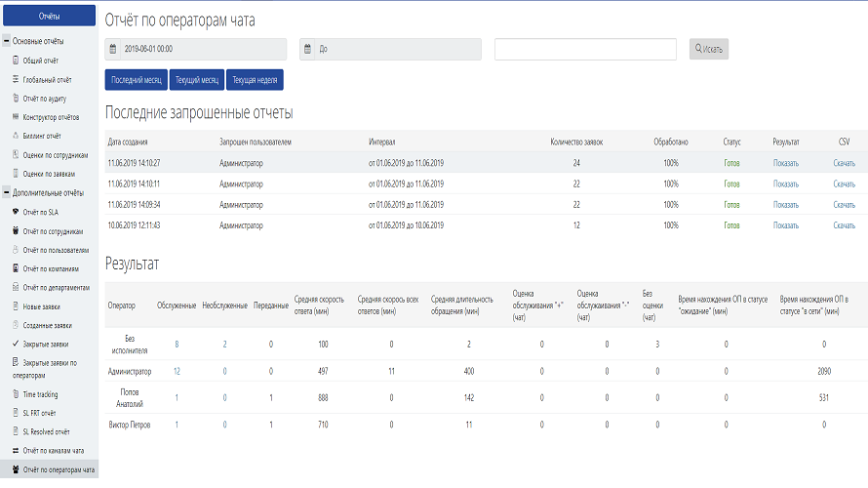
Task: Click the icon beside 'Отчёт по сотрудникам'
Action: tap(15, 231)
